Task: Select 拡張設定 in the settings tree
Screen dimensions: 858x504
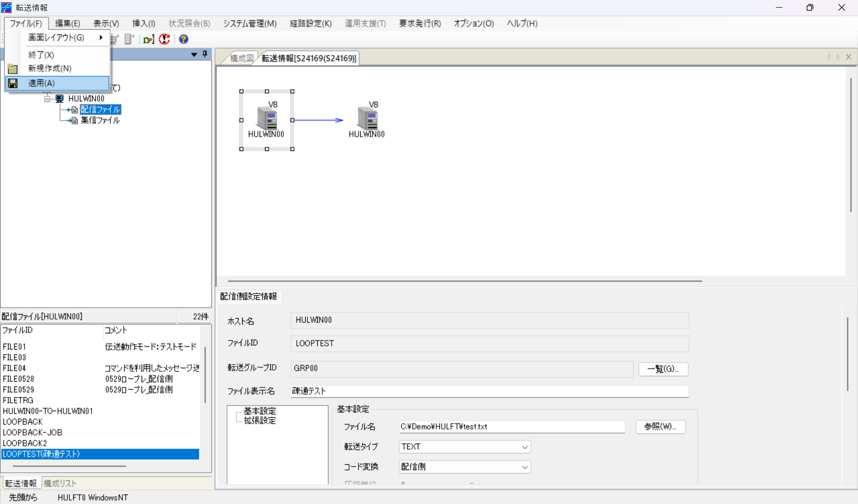Action: pyautogui.click(x=260, y=420)
